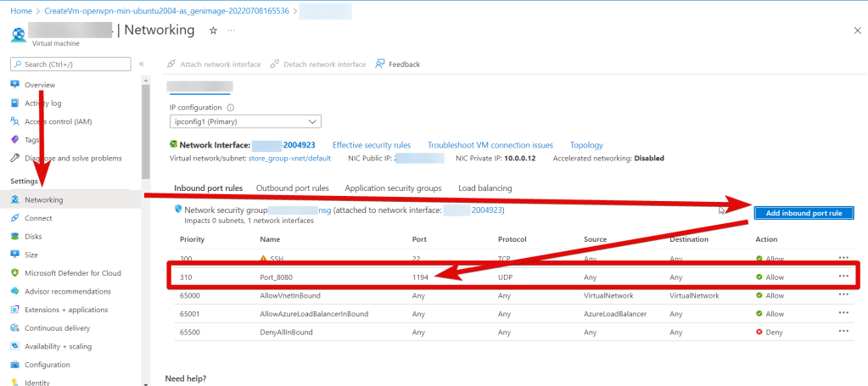Open Troubleshoot VM connection issues link
This screenshot has width=868, height=386.
click(x=490, y=145)
